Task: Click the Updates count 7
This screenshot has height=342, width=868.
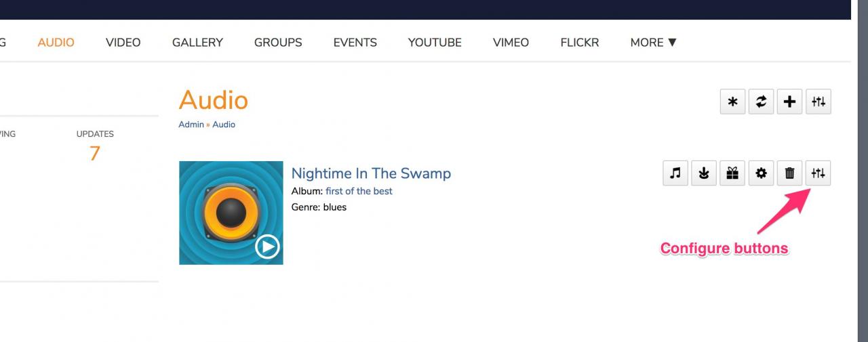Action: 95,154
